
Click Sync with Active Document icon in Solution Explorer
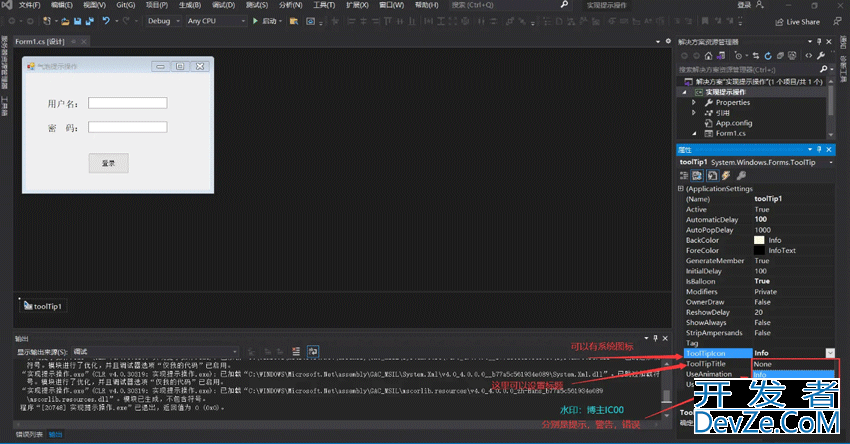pos(755,55)
